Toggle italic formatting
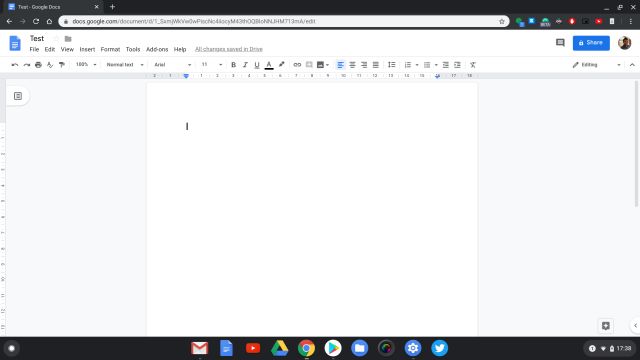 point(245,65)
